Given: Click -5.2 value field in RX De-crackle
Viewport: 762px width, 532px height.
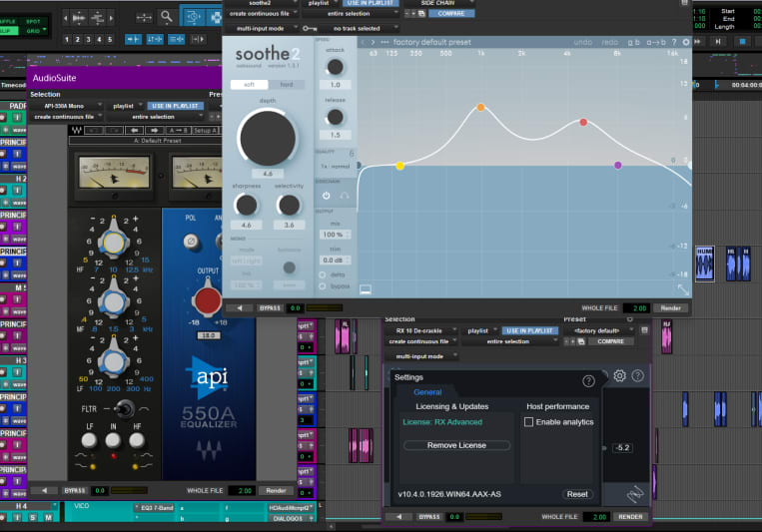Looking at the screenshot, I should pos(622,448).
